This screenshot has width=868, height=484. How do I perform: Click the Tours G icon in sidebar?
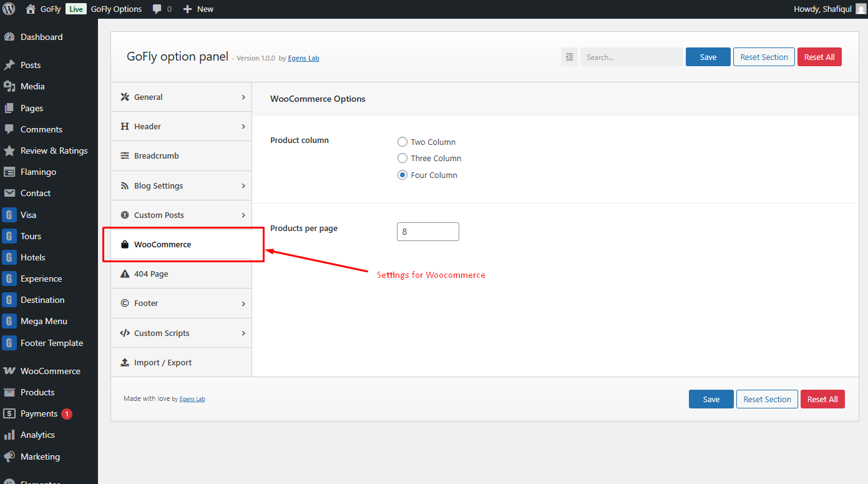(9, 236)
